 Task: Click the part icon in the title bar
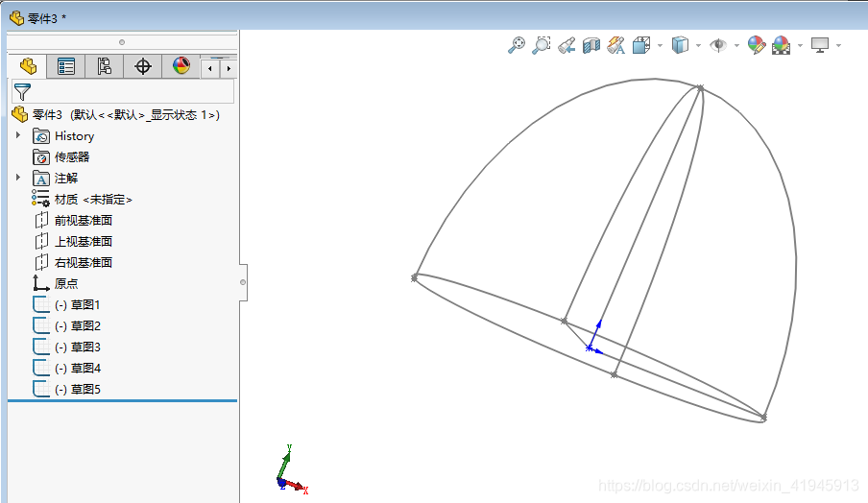click(x=17, y=18)
